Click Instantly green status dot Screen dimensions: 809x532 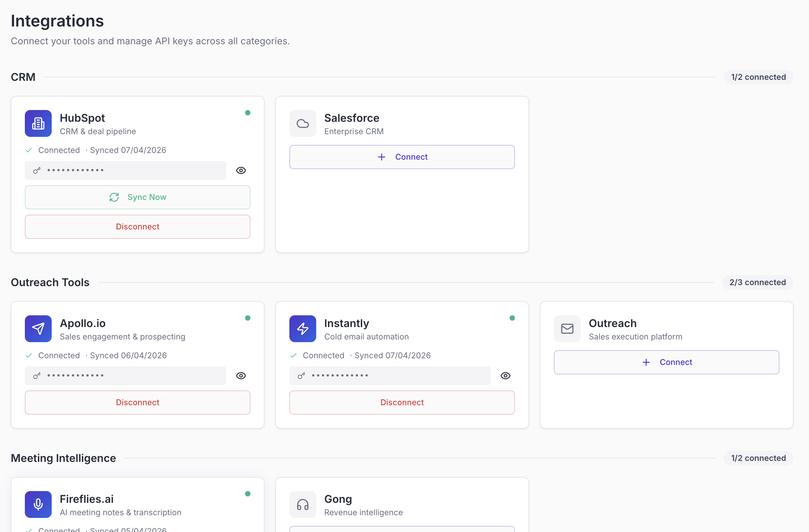pos(512,318)
